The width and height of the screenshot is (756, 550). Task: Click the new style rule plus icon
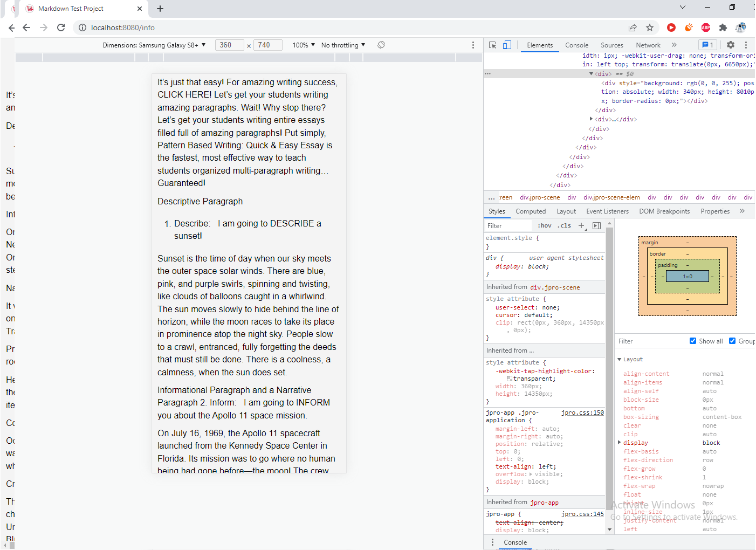coord(581,225)
